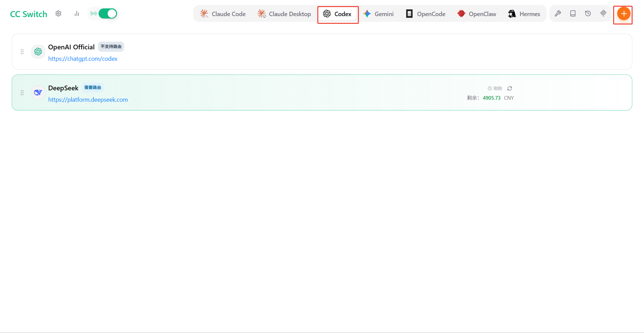Open the wrench tools icon

[558, 13]
